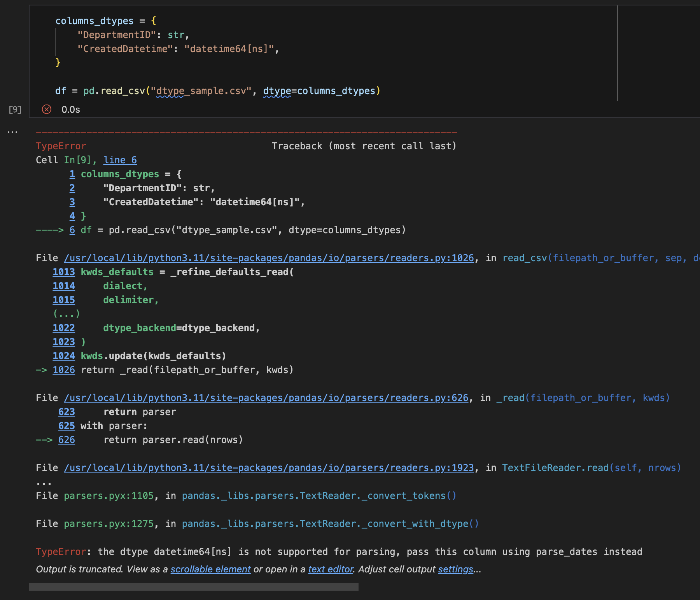
Task: Click the collapsed (...) lines indicator
Action: click(x=66, y=314)
